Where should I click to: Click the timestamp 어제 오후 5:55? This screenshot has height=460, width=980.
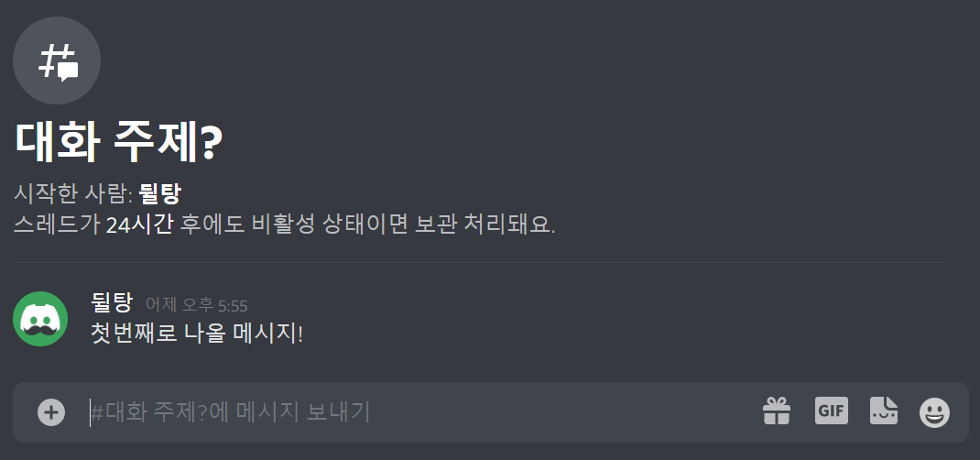(196, 306)
